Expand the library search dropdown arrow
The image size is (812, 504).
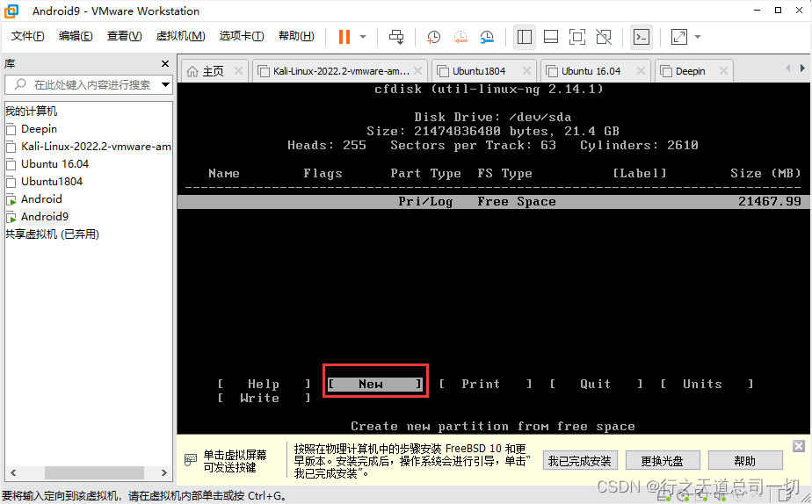[x=166, y=84]
